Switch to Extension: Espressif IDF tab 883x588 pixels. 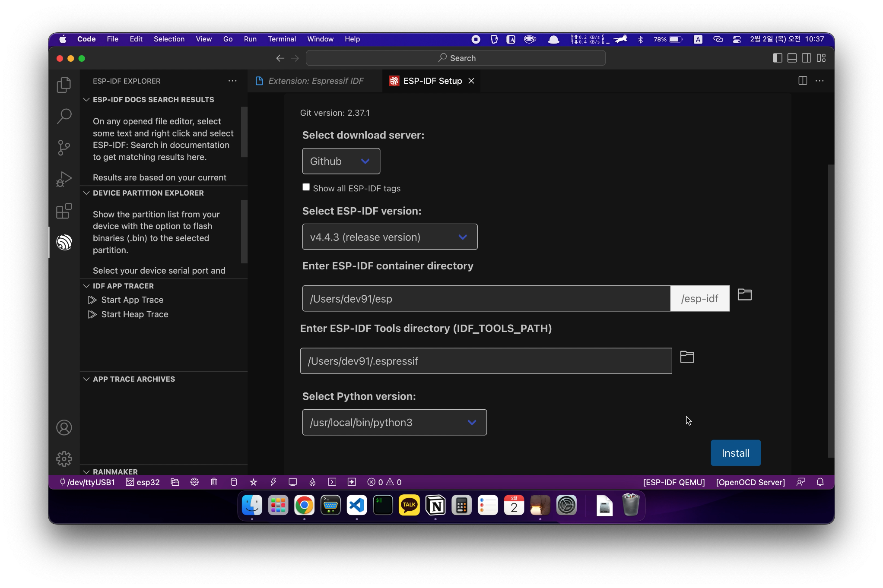315,81
